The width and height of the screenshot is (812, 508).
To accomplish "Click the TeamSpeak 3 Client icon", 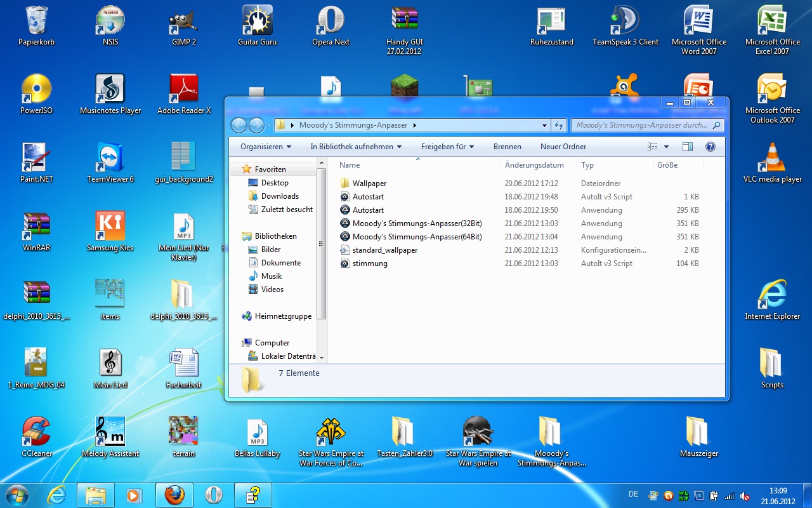I will click(x=625, y=21).
